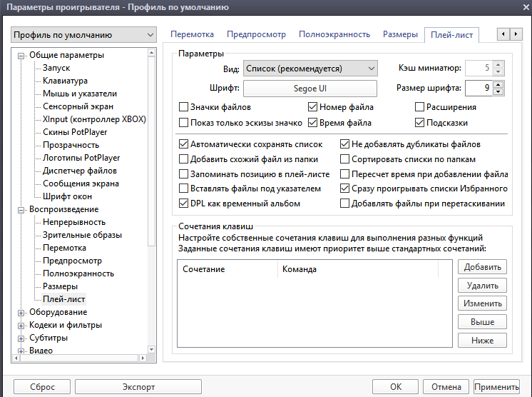This screenshot has height=397, width=532.
Task: Decrease font size with the down arrow
Action: [498, 91]
